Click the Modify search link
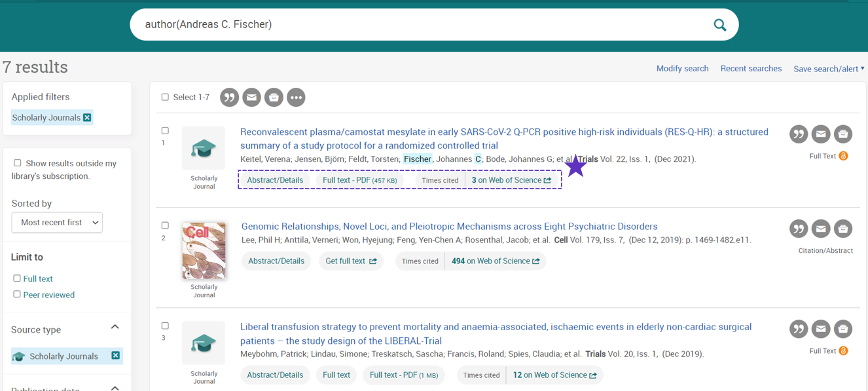 [682, 69]
